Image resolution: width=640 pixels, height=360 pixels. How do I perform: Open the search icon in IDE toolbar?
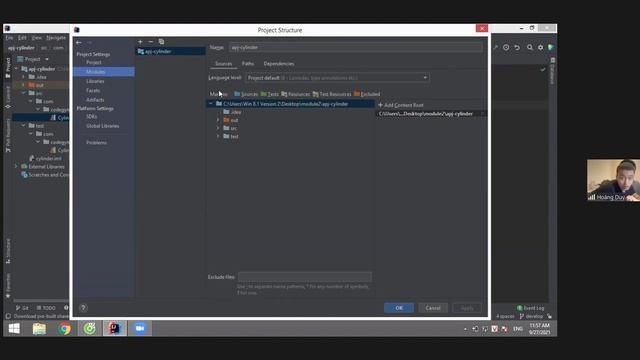point(529,47)
